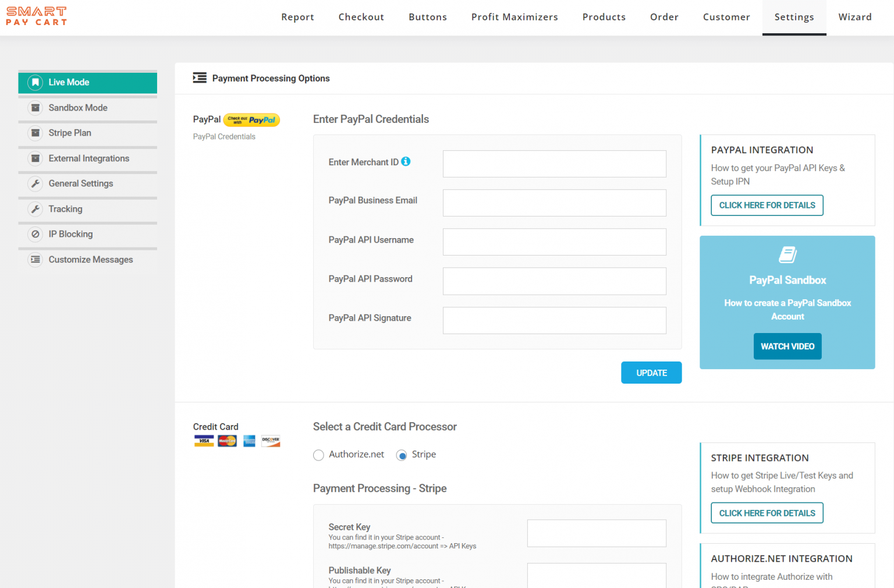Screen dimensions: 894x588
Task: Click CLICK HERE FOR DETAILS under Stripe Integration
Action: tap(767, 513)
